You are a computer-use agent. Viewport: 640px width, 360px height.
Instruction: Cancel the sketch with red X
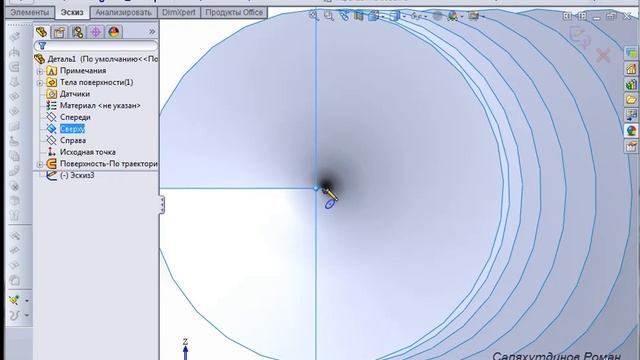click(603, 55)
